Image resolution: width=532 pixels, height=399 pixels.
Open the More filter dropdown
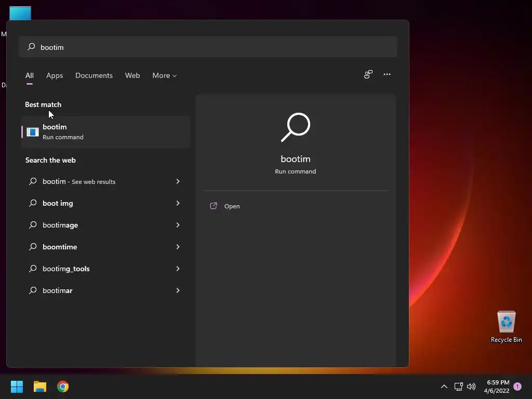tap(165, 75)
